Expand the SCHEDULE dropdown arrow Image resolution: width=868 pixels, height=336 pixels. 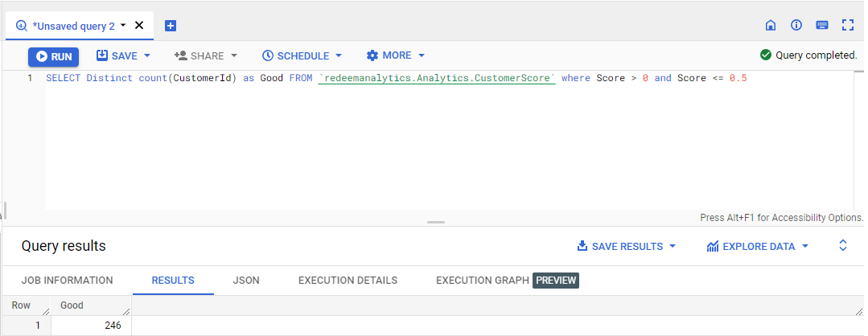coord(338,56)
